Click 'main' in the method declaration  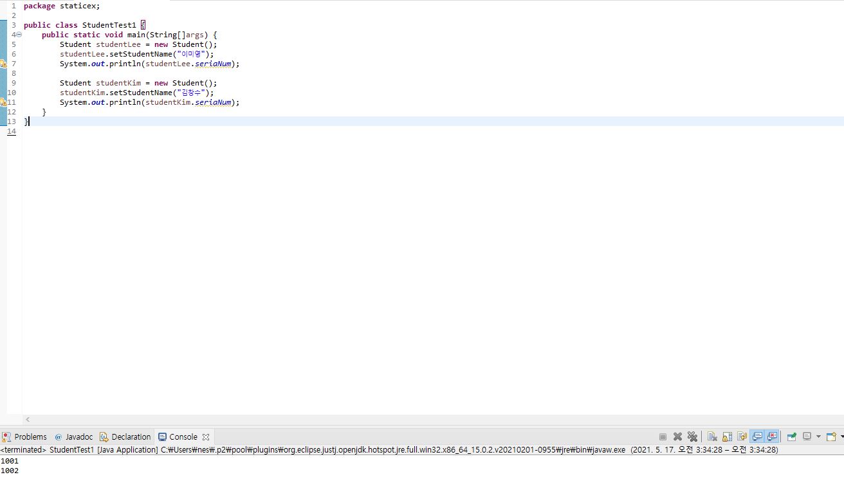[x=136, y=35]
